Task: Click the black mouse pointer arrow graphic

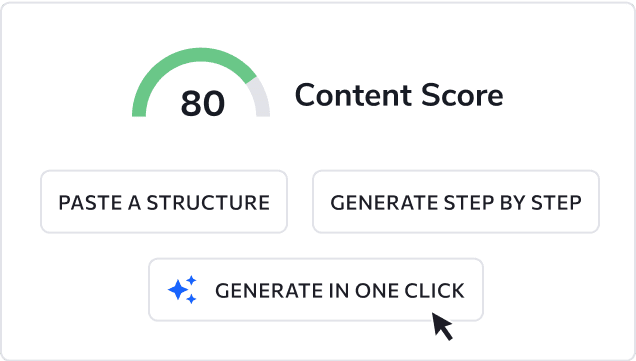Action: tap(442, 327)
